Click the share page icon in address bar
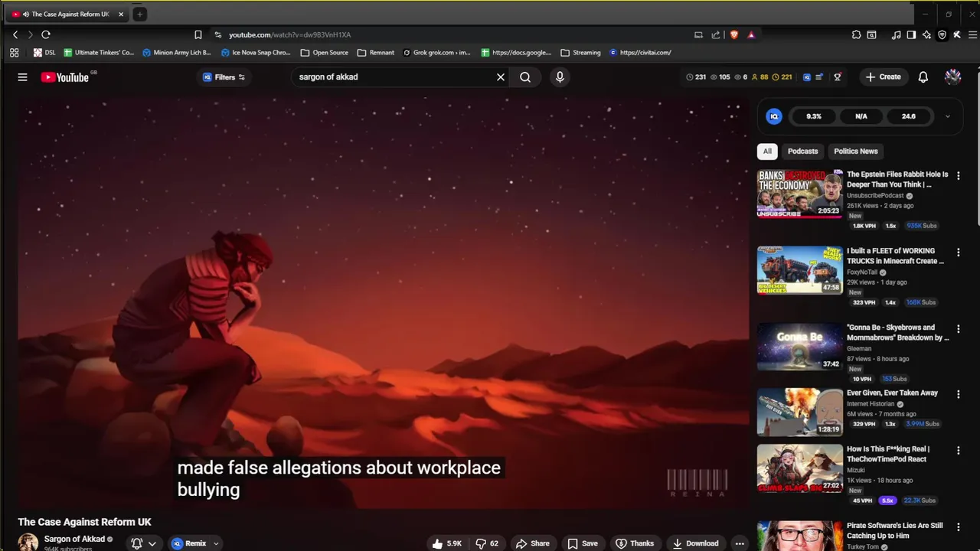 [x=716, y=34]
